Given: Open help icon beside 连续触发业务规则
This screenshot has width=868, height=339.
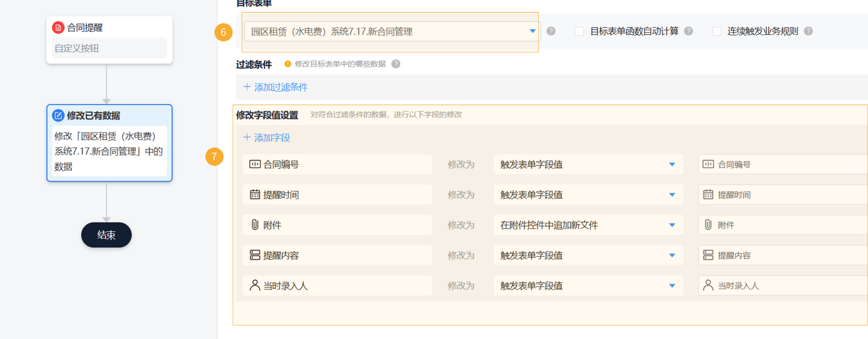Looking at the screenshot, I should [x=808, y=31].
